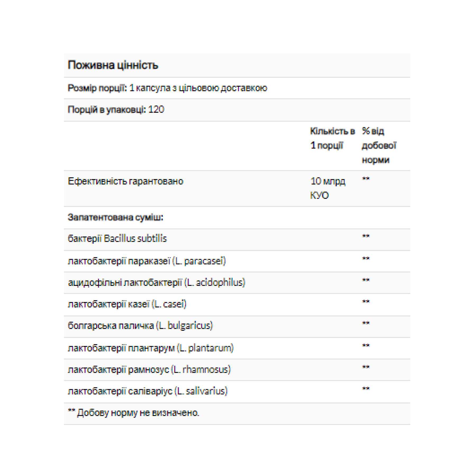Select the "болгарська паличка" (L. bulgaricus) row
Screen dimensions: 476x476
coord(140,326)
